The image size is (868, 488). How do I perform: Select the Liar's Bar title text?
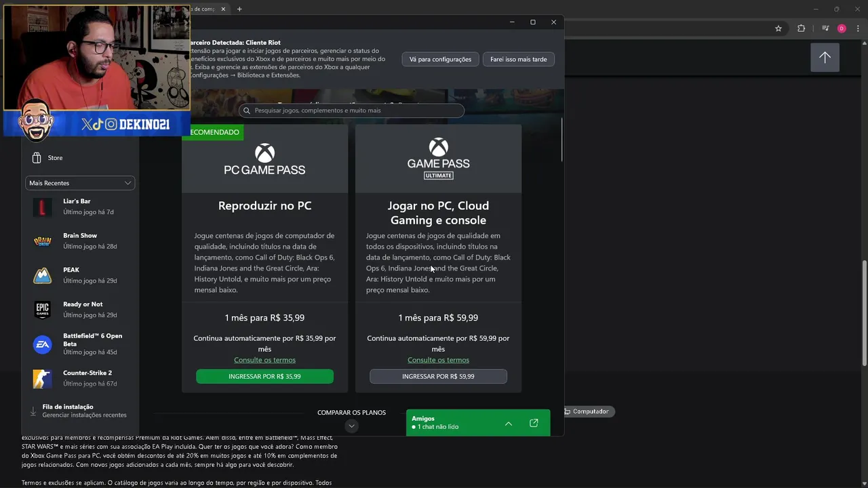tap(77, 201)
